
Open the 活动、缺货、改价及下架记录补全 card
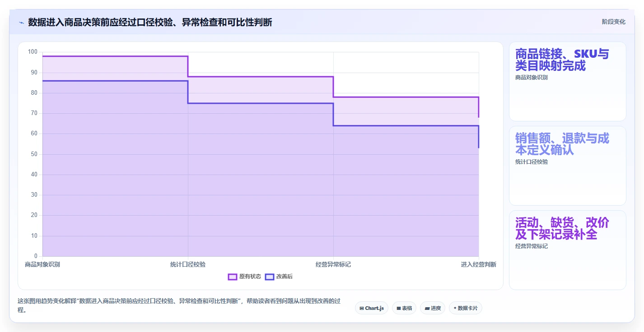pos(567,250)
